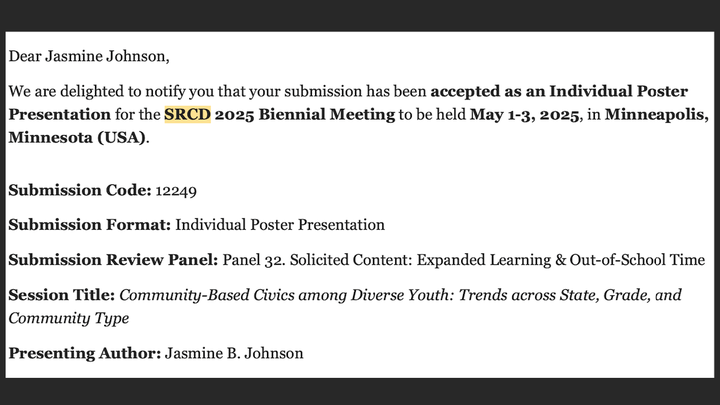The height and width of the screenshot is (405, 720).
Task: Click the name 'Jasmine B. Johnson'
Action: [x=234, y=353]
